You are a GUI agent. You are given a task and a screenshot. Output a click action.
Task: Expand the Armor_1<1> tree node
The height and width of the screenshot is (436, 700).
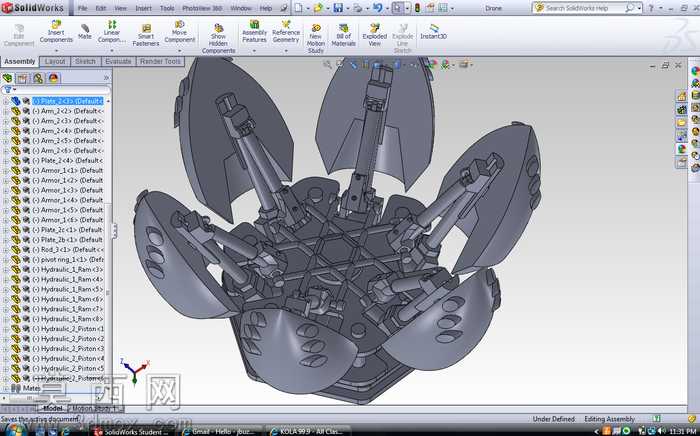click(5, 170)
